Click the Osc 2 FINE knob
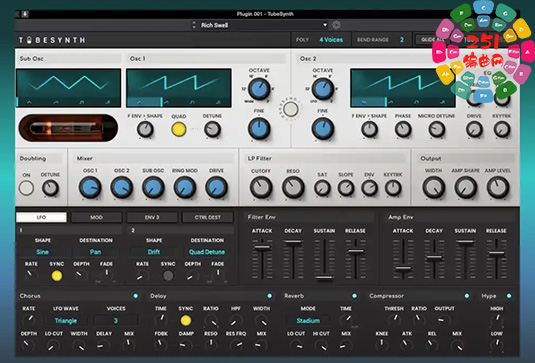This screenshot has width=535, height=363. tap(323, 129)
